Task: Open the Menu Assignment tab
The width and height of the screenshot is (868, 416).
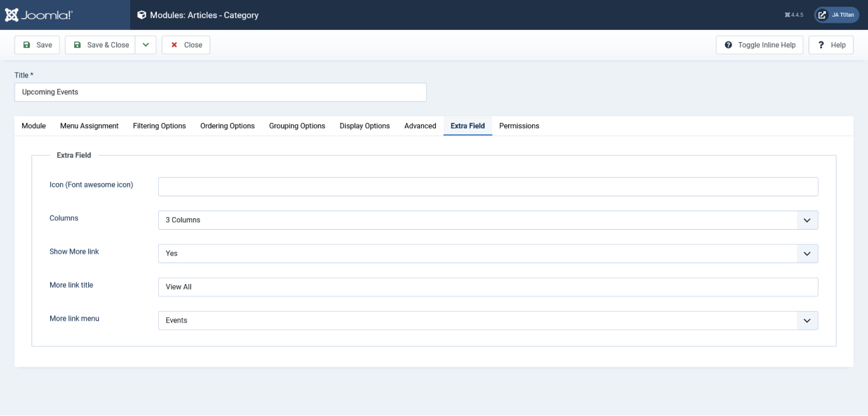Action: coord(89,126)
